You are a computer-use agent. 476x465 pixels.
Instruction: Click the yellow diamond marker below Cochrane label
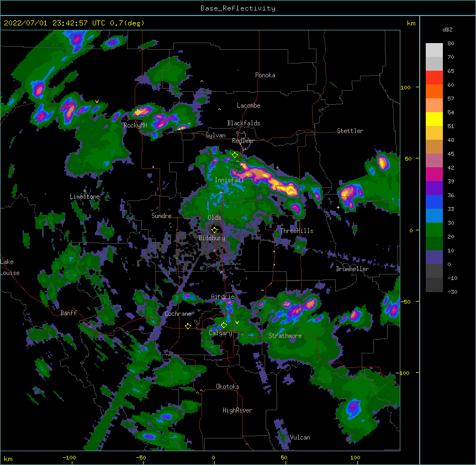coord(188,326)
